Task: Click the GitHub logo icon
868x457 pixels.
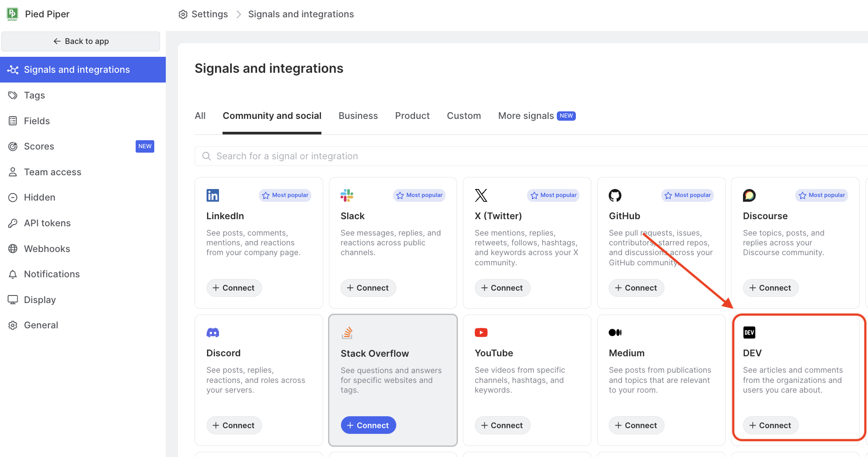Action: pos(615,195)
